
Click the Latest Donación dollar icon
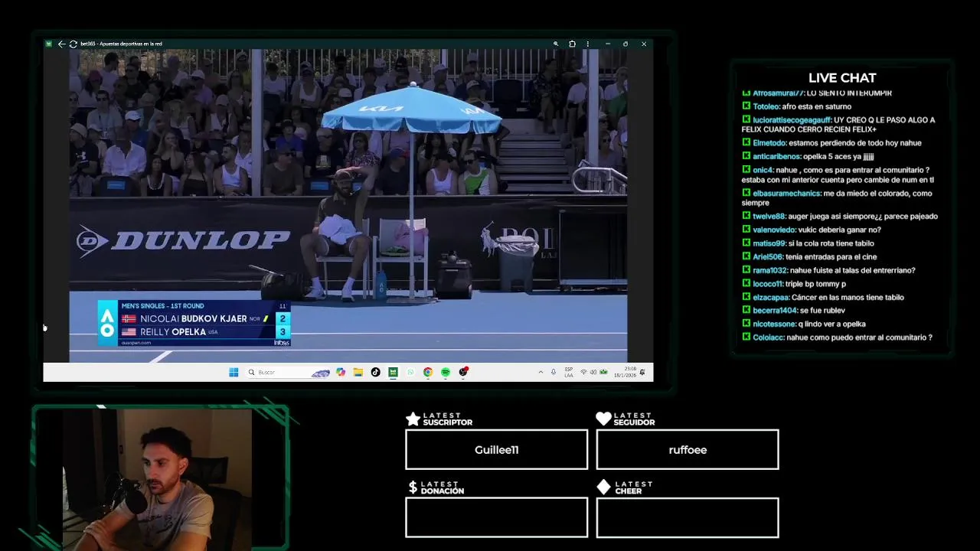coord(413,487)
